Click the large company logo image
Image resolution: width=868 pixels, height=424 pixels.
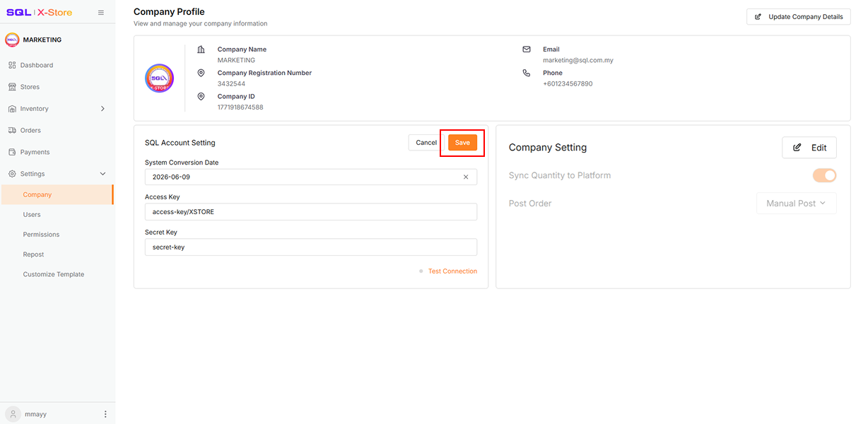click(x=159, y=78)
